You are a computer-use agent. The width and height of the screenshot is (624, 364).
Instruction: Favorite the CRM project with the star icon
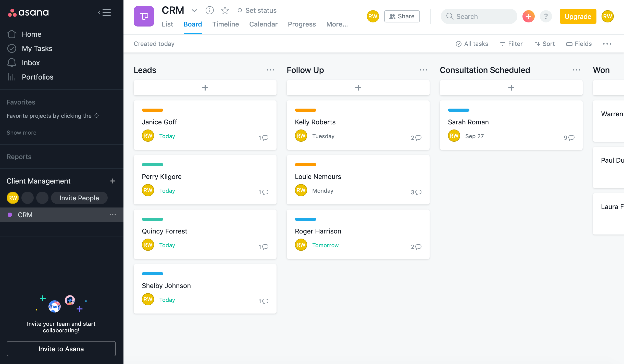point(225,10)
